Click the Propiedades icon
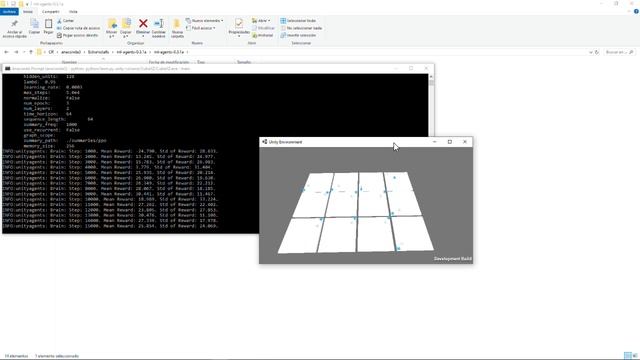Image resolution: width=640 pixels, height=360 pixels. 239,23
